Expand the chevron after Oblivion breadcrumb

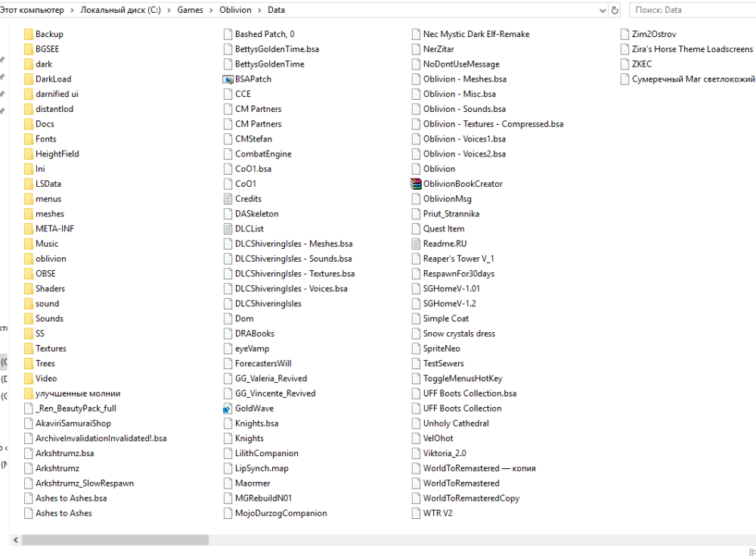point(259,10)
